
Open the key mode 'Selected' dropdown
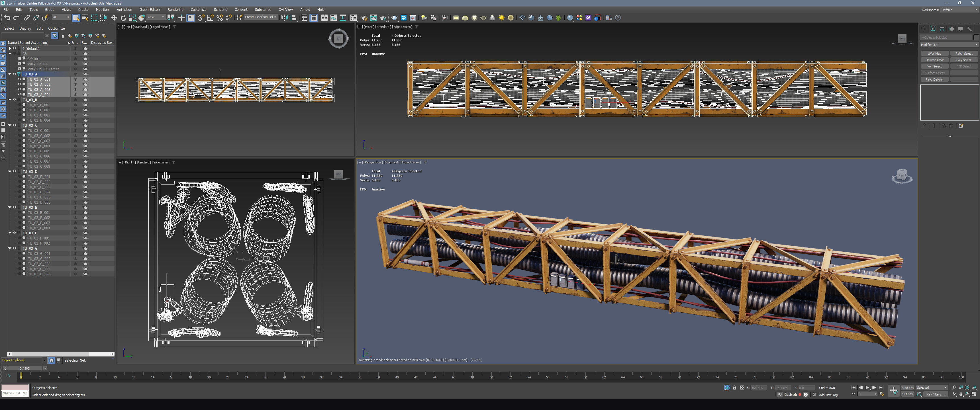[x=932, y=388]
